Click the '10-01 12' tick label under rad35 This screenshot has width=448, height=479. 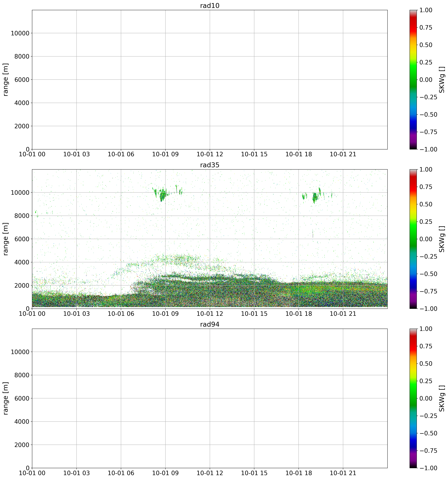[210, 314]
